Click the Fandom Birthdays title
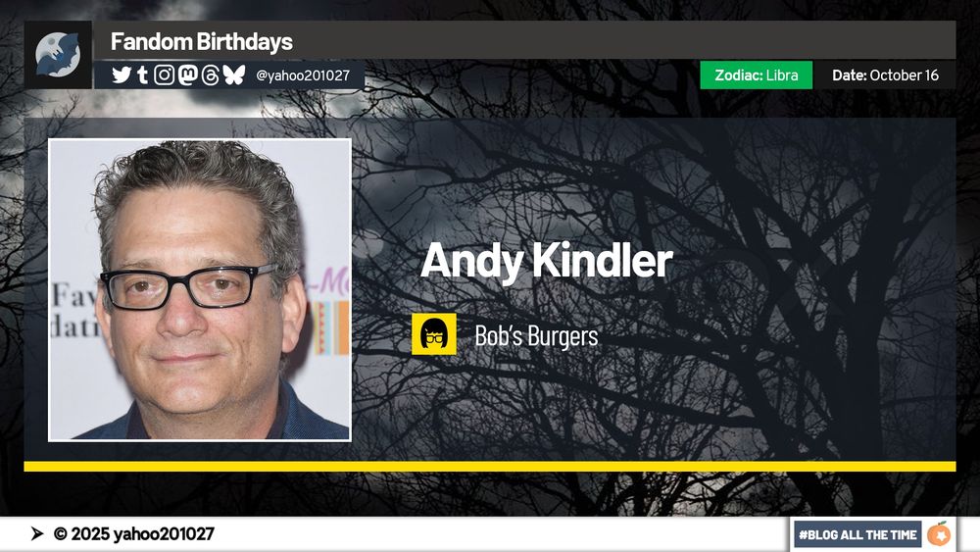The width and height of the screenshot is (980, 552). point(201,42)
